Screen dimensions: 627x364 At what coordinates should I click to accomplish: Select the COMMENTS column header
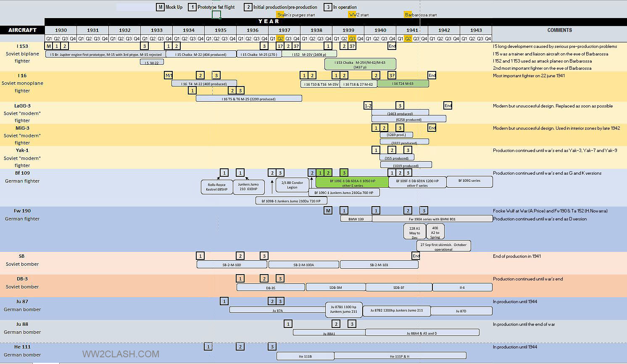pyautogui.click(x=559, y=30)
